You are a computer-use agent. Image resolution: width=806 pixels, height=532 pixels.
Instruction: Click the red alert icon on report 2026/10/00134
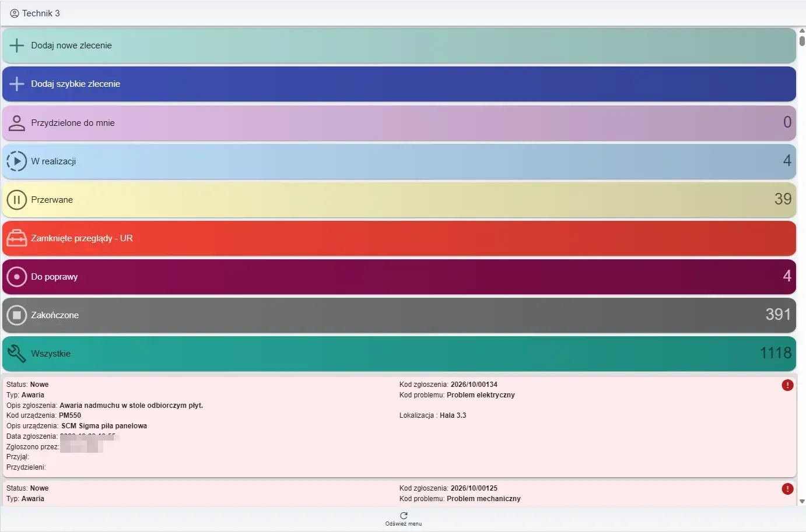787,385
